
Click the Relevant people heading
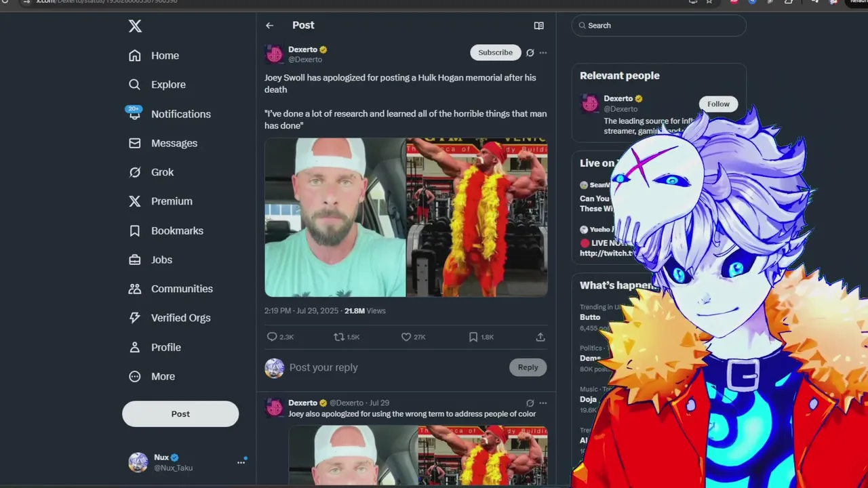pos(620,76)
